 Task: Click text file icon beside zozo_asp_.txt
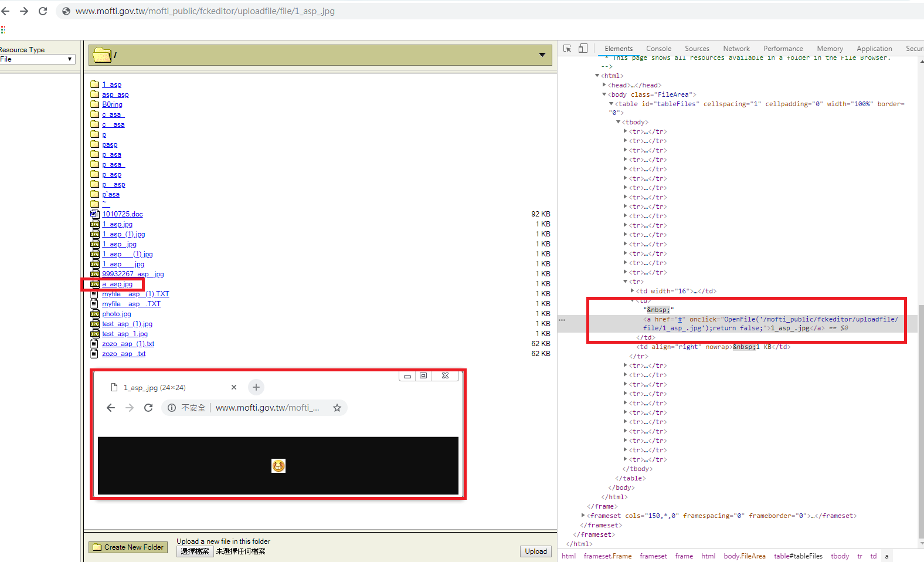point(94,354)
